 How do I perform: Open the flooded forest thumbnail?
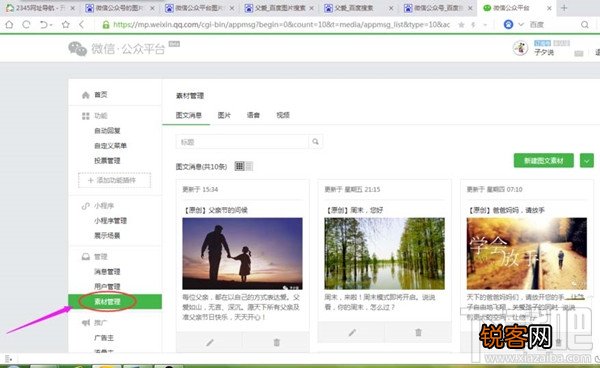[x=384, y=253]
